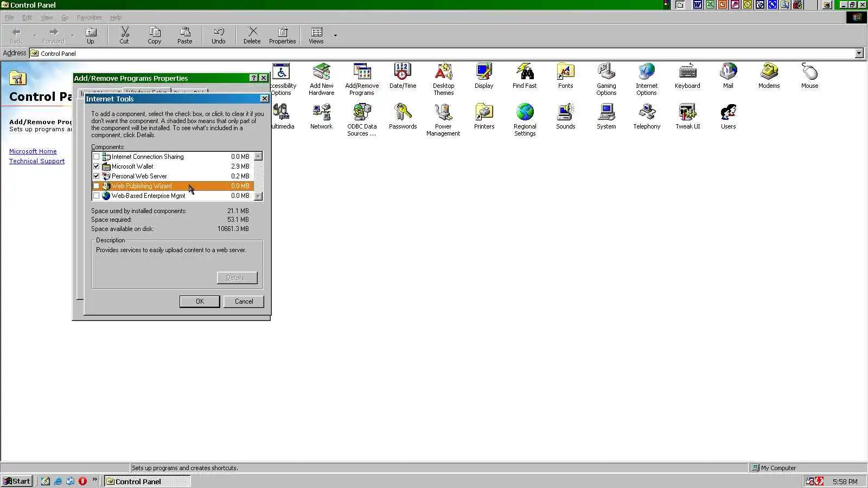Viewport: 868px width, 488px height.
Task: Cancel the Internet Tools dialog
Action: 244,301
